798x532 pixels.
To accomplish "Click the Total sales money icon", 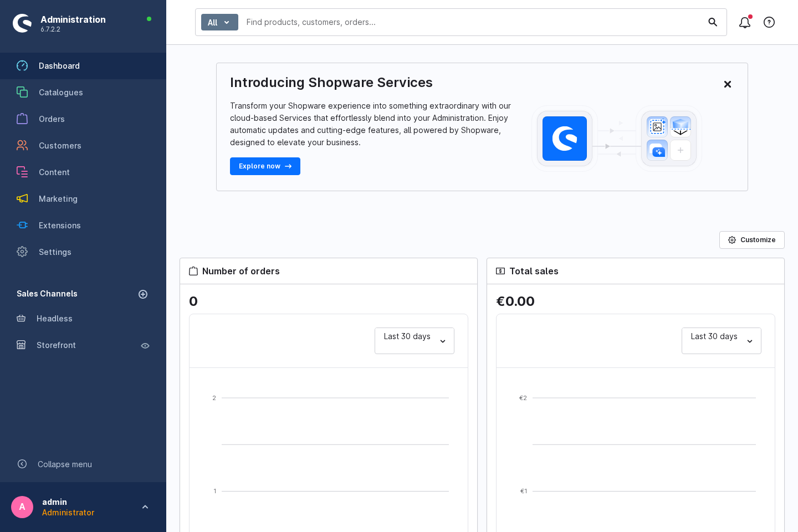I will pyautogui.click(x=500, y=272).
